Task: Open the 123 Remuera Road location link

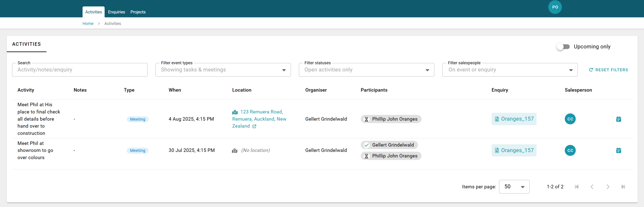Action: (x=259, y=119)
